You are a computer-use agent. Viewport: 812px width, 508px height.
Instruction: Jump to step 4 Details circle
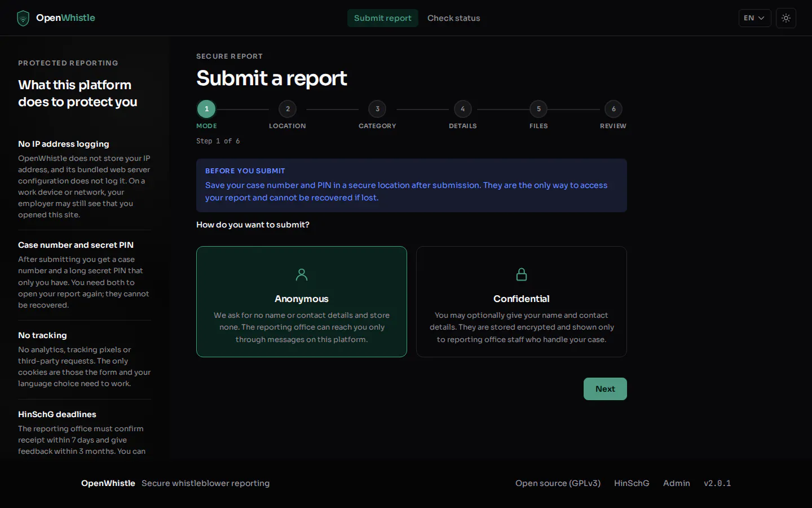[x=463, y=109]
